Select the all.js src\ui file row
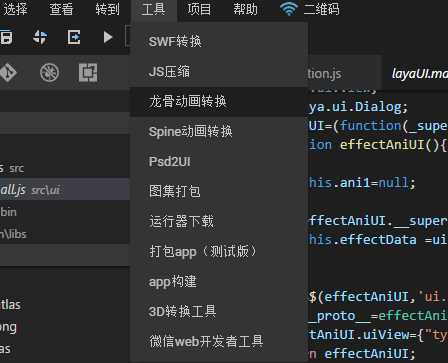448x363 pixels. tap(65, 190)
